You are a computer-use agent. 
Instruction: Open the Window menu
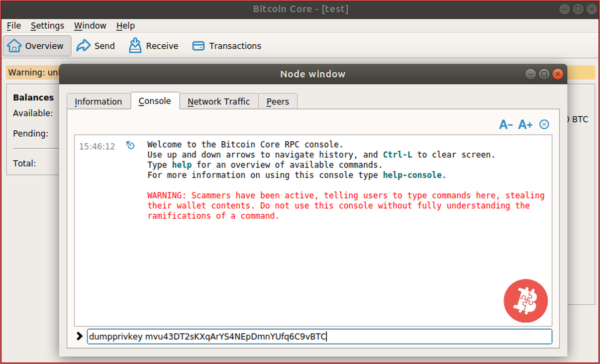pyautogui.click(x=90, y=25)
